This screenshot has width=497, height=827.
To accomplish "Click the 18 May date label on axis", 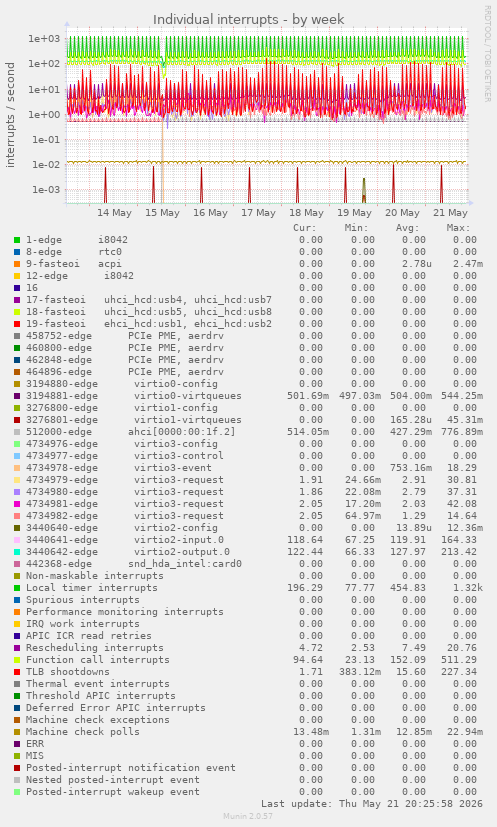I will point(307,213).
